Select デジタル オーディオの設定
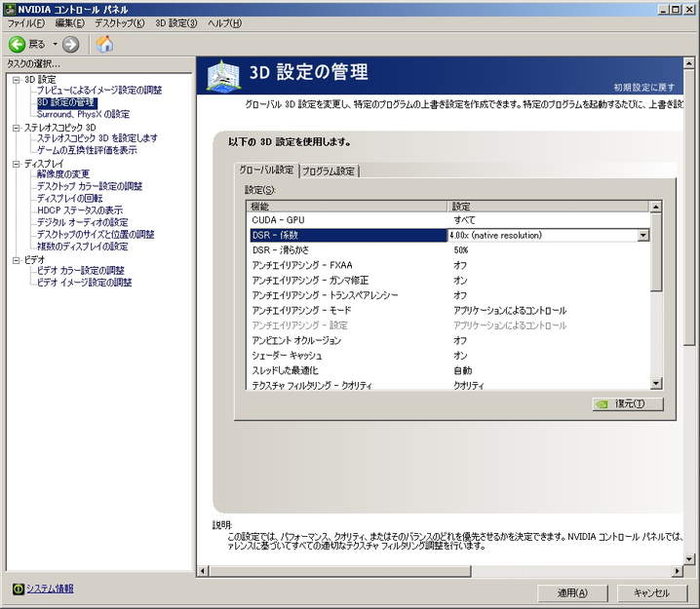 (x=82, y=222)
